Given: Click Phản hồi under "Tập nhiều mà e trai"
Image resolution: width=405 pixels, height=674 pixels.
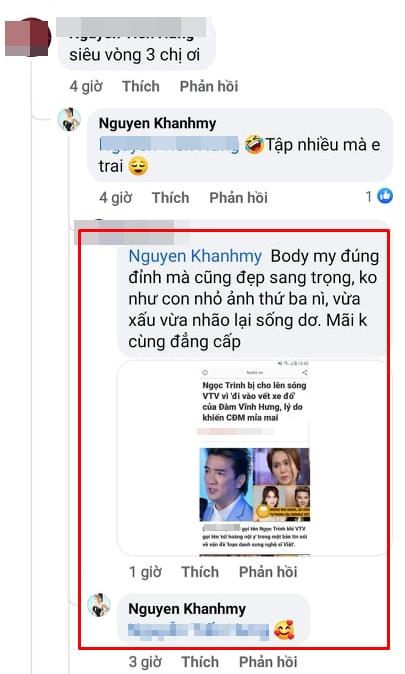Looking at the screenshot, I should (x=239, y=197).
